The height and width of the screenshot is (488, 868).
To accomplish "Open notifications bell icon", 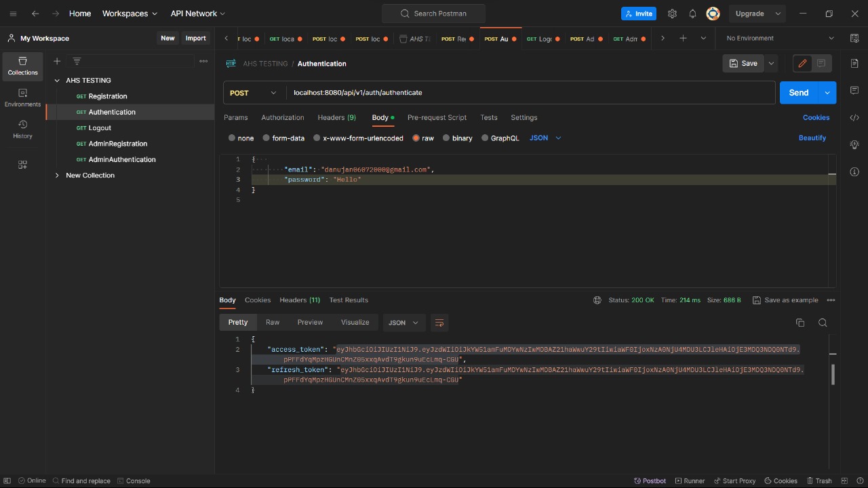I will click(692, 14).
